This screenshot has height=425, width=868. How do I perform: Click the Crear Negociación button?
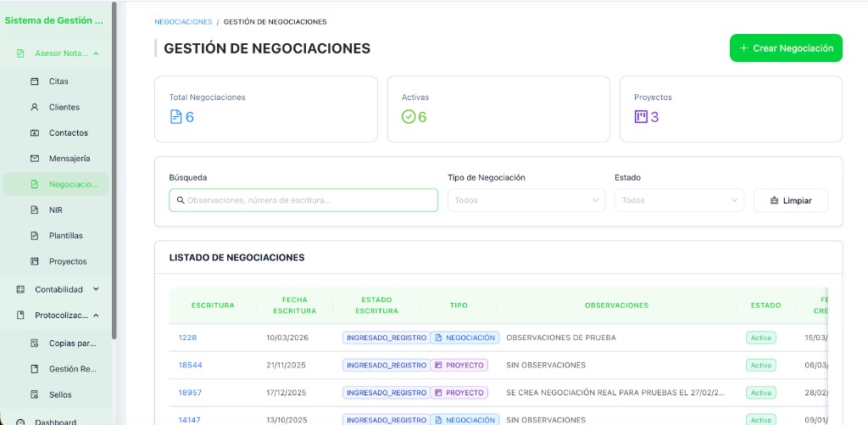(786, 48)
